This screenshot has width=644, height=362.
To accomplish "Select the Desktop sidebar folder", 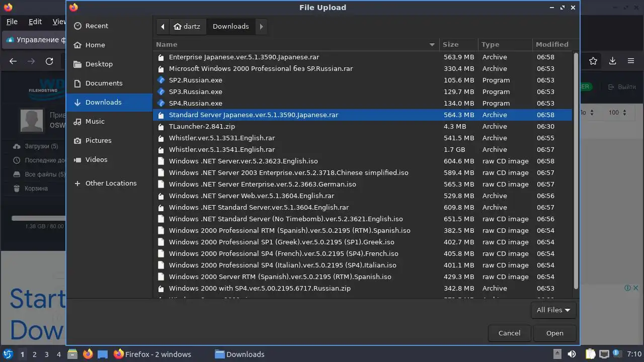I will click(109, 64).
